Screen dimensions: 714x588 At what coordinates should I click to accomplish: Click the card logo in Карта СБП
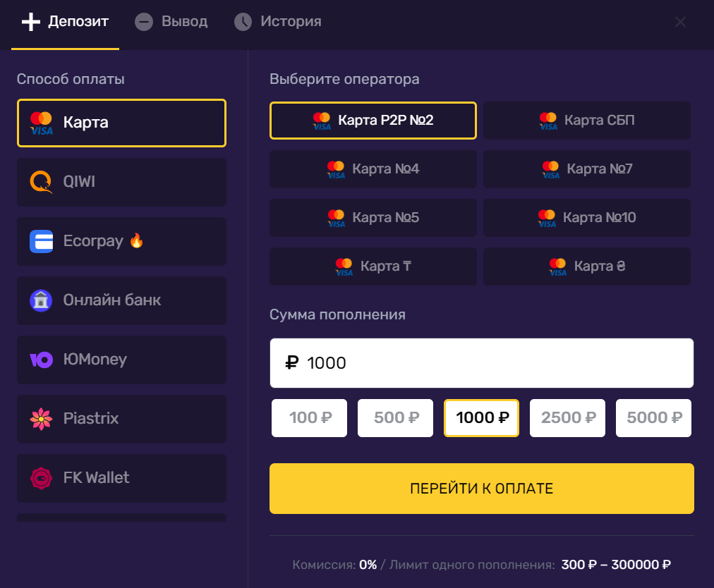coord(547,121)
